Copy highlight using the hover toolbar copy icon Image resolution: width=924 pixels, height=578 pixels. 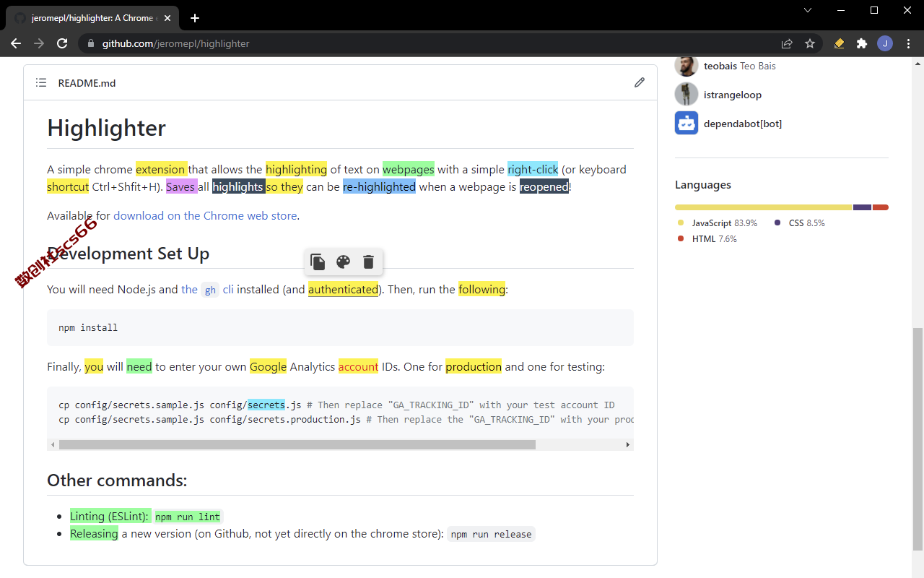click(318, 262)
